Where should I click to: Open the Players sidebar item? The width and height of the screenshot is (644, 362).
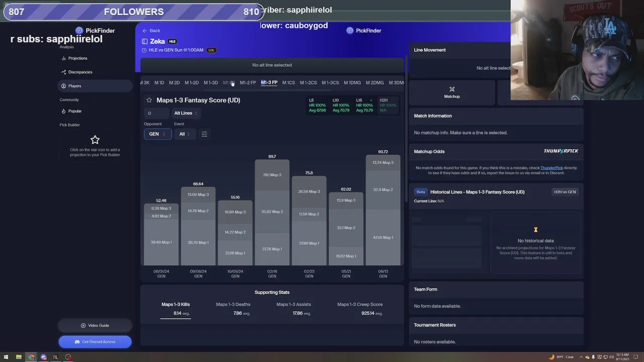click(95, 86)
